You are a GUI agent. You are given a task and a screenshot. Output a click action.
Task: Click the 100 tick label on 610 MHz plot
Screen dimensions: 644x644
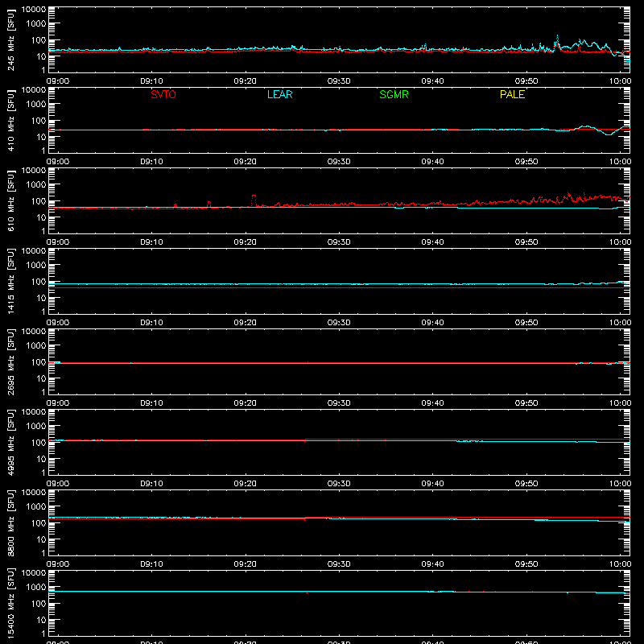pos(39,201)
